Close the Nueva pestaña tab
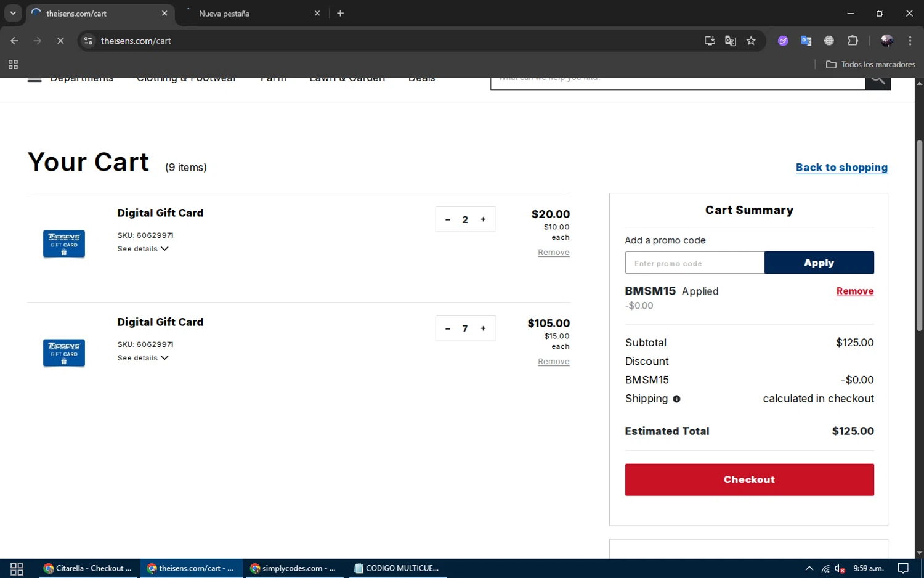The height and width of the screenshot is (578, 924). [317, 13]
